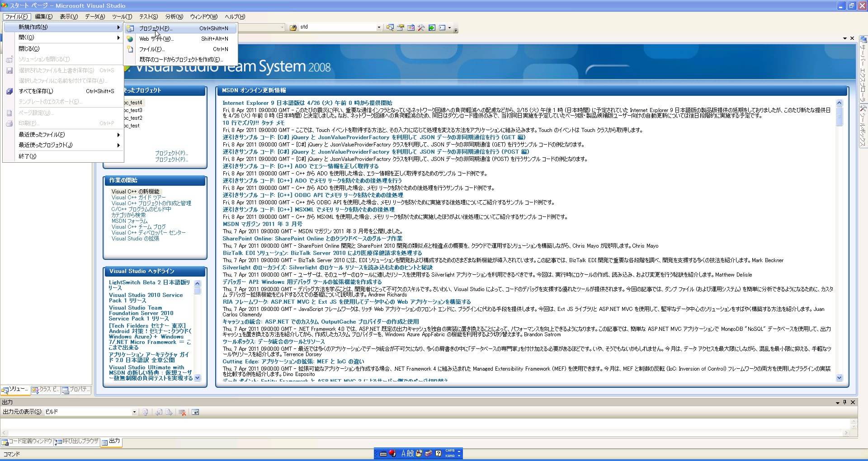The height and width of the screenshot is (461, 868).
Task: Click the headlines list scroll-down arrow
Action: pos(198,378)
